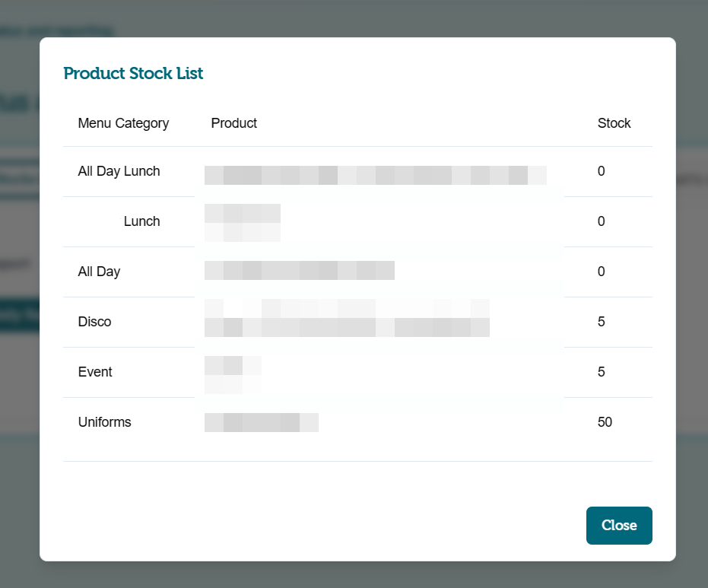This screenshot has height=588, width=708.
Task: Click the stock value 50 for Uniforms
Action: point(605,422)
